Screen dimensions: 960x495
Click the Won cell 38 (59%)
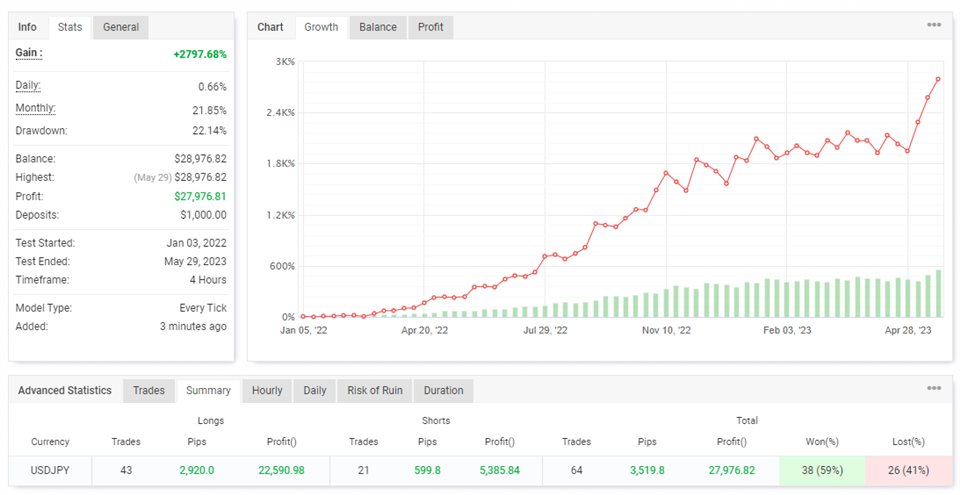[x=822, y=470]
